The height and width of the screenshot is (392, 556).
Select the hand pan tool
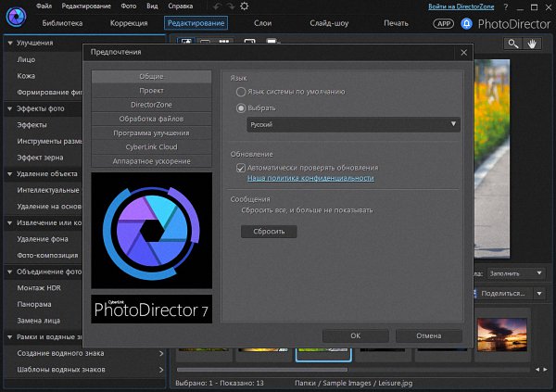click(x=533, y=43)
